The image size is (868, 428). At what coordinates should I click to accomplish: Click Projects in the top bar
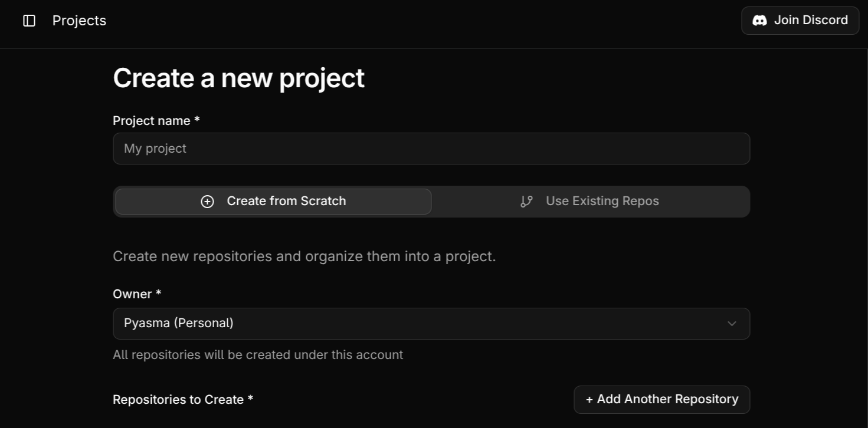[79, 20]
